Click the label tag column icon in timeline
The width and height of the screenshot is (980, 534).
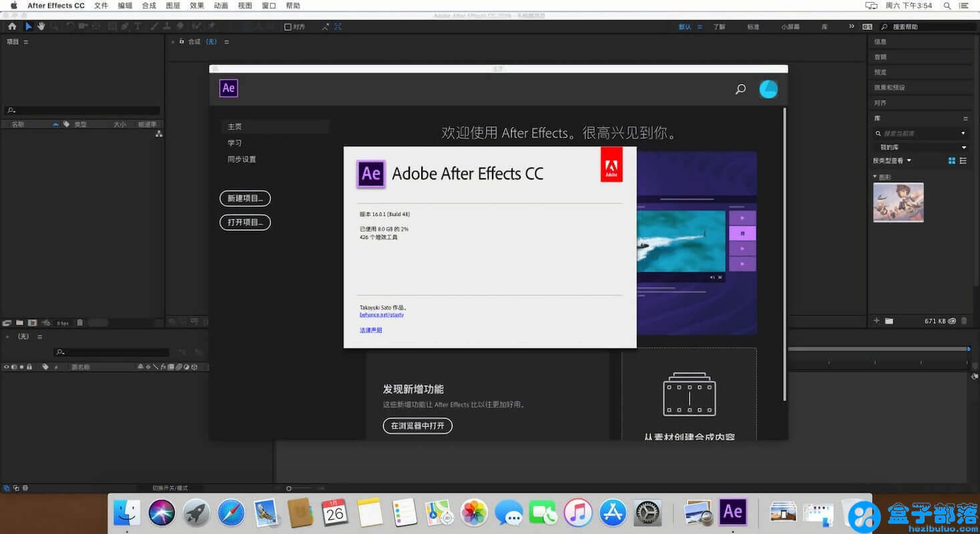45,367
